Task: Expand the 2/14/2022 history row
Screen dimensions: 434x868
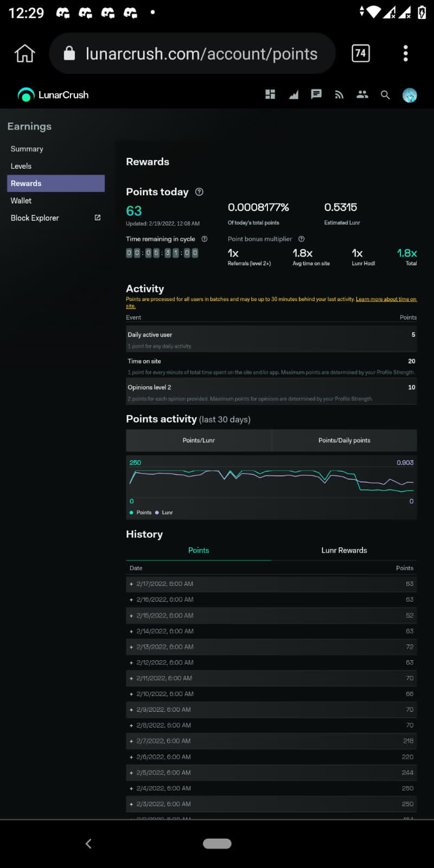Action: (x=271, y=631)
